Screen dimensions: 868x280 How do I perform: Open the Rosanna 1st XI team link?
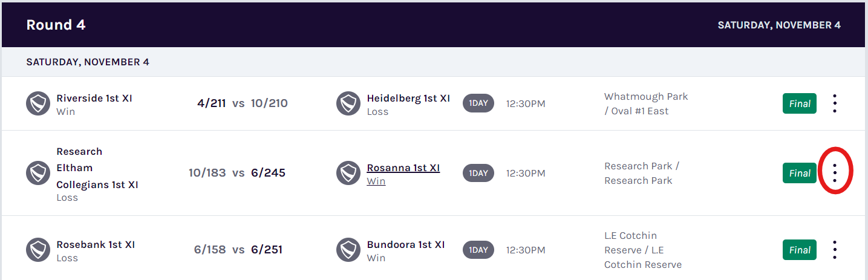click(403, 168)
